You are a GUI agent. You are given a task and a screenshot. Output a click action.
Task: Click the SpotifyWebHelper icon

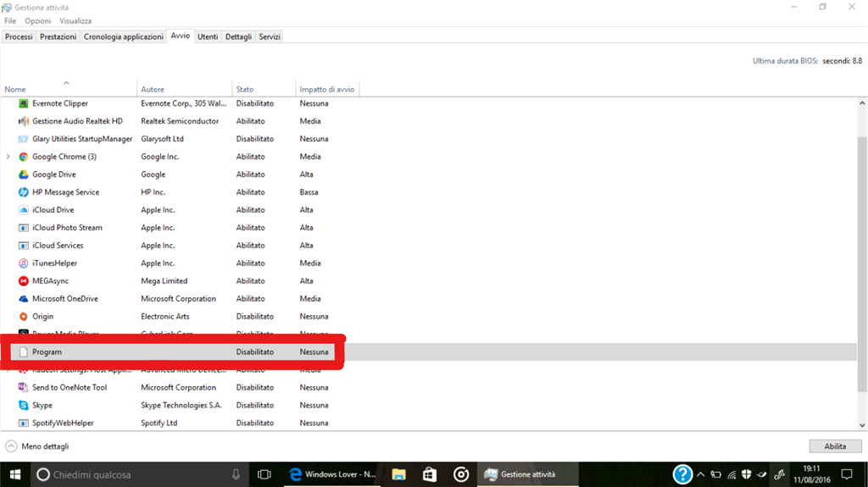(x=23, y=423)
